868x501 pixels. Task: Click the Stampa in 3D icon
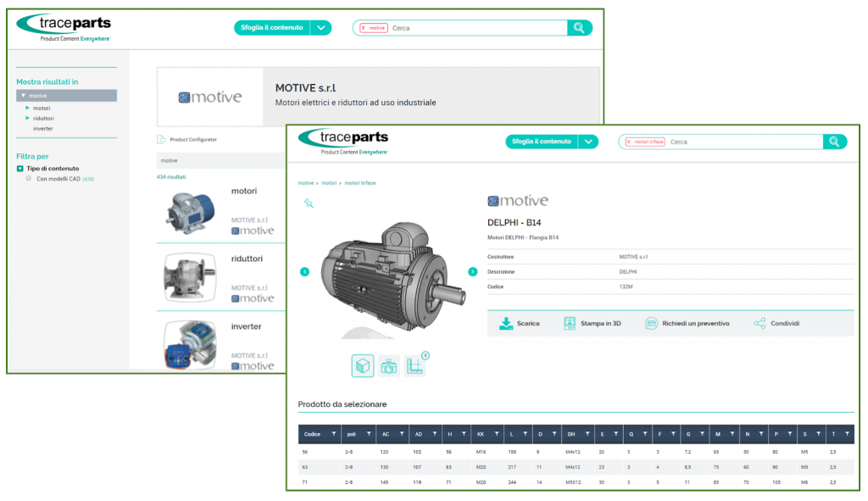pos(570,323)
